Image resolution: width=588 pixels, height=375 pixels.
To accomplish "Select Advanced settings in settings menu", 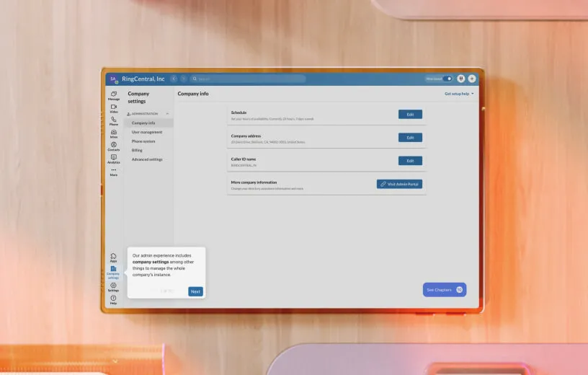I will [147, 159].
